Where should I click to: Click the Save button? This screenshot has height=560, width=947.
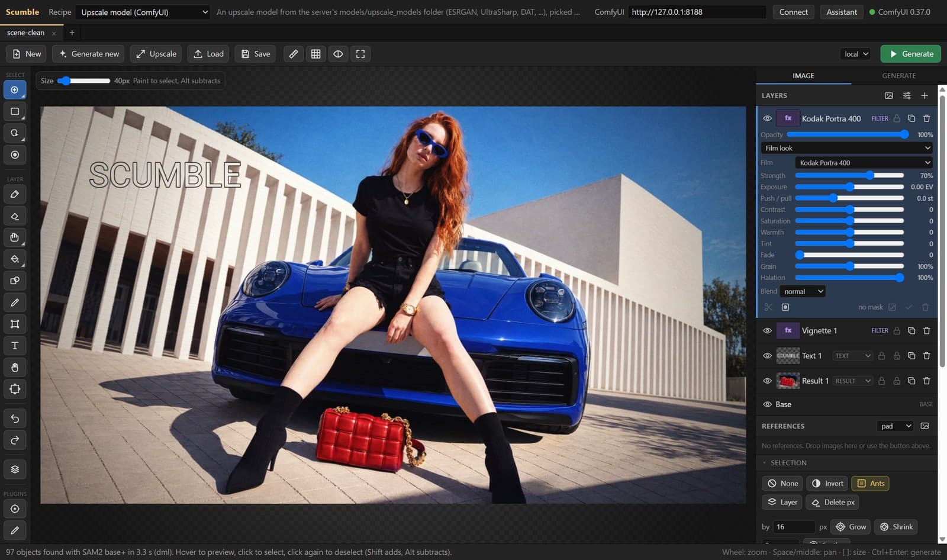pyautogui.click(x=256, y=54)
